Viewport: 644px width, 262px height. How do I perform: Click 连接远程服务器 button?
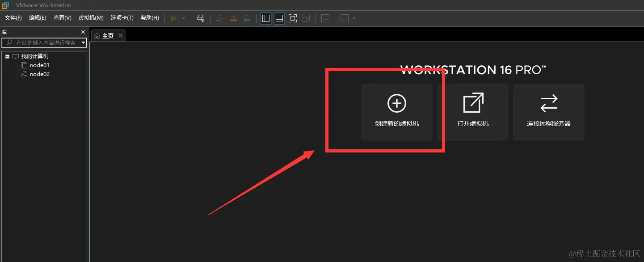[x=549, y=112]
